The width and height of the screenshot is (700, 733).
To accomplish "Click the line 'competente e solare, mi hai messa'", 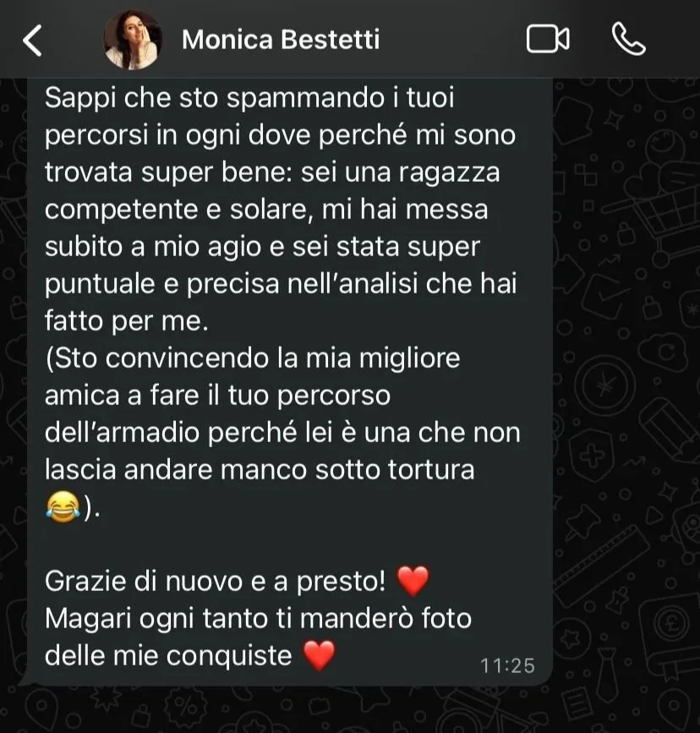I will (266, 210).
